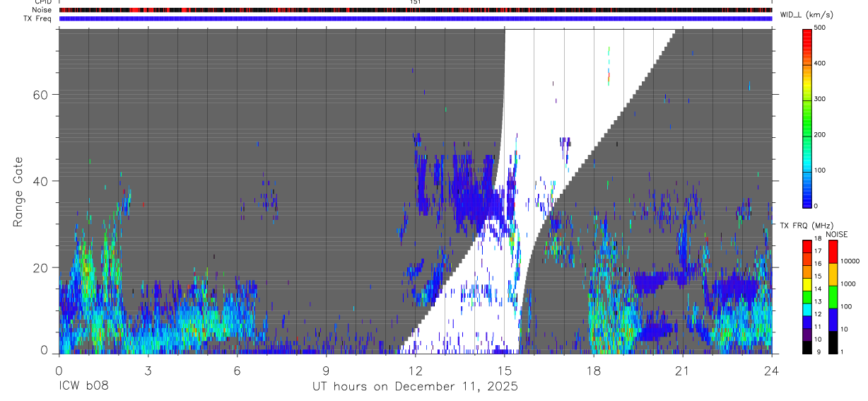Viewport: 868px width, 401px height.
Task: Click the 10000 label in the NOISE legend
Action: (x=850, y=261)
